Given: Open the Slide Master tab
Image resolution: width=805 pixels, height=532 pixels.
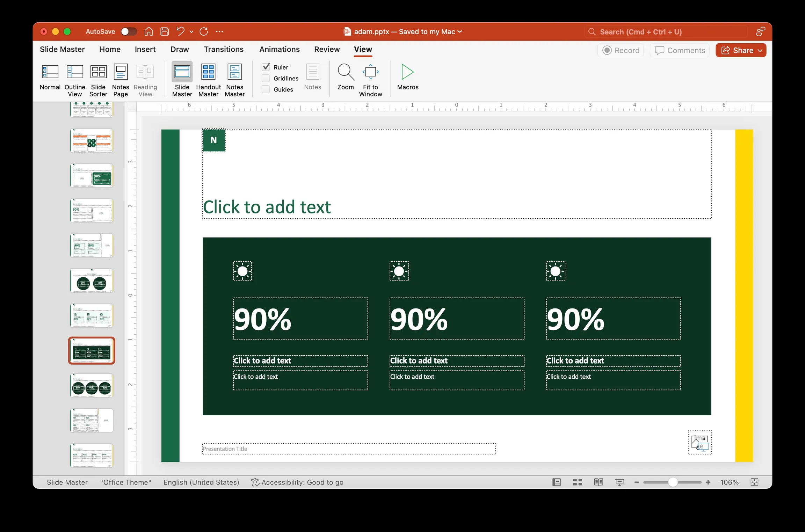Looking at the screenshot, I should (62, 49).
